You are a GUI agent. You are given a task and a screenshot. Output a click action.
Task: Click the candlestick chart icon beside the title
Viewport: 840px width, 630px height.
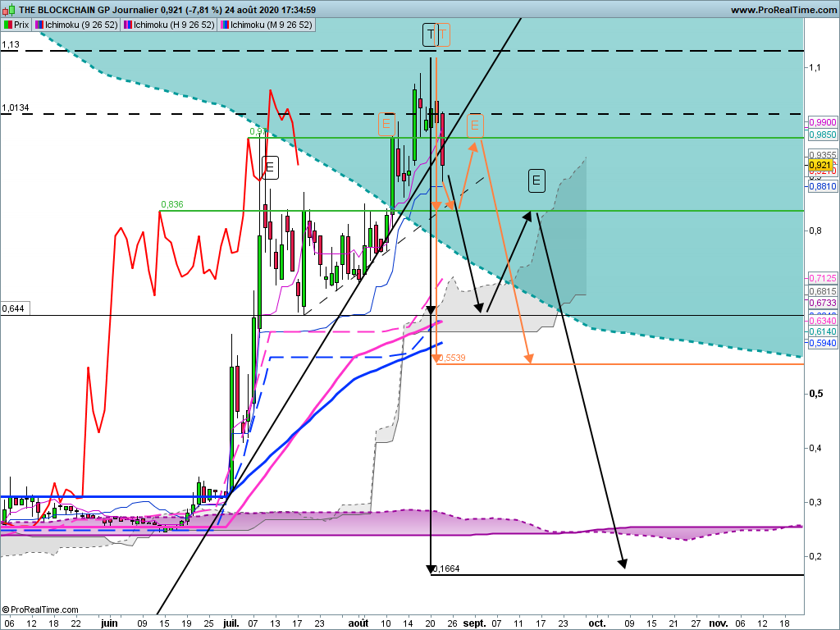point(8,10)
